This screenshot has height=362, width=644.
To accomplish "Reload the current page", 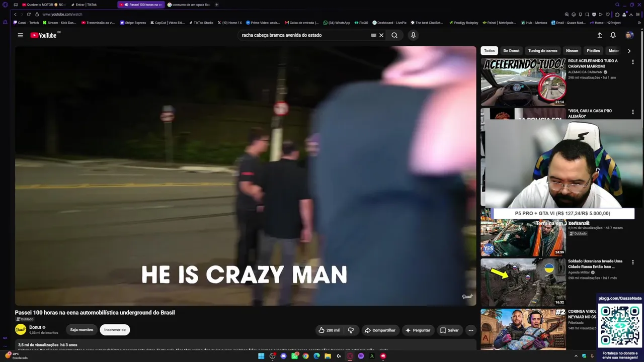I will pyautogui.click(x=28, y=14).
